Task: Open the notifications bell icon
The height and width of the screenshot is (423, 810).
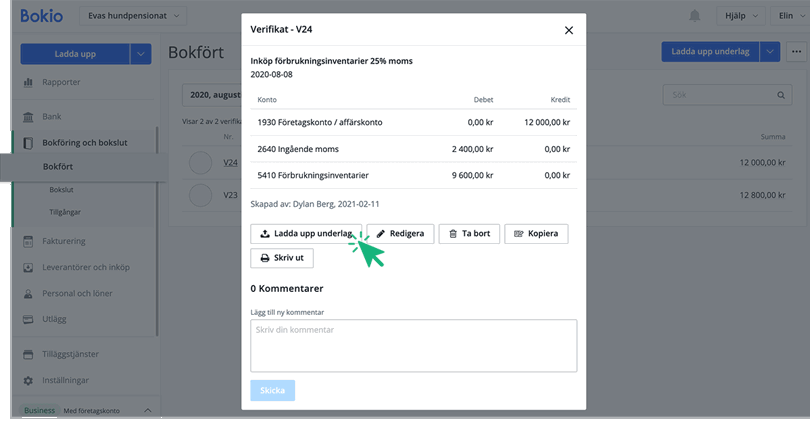Action: pos(694,16)
